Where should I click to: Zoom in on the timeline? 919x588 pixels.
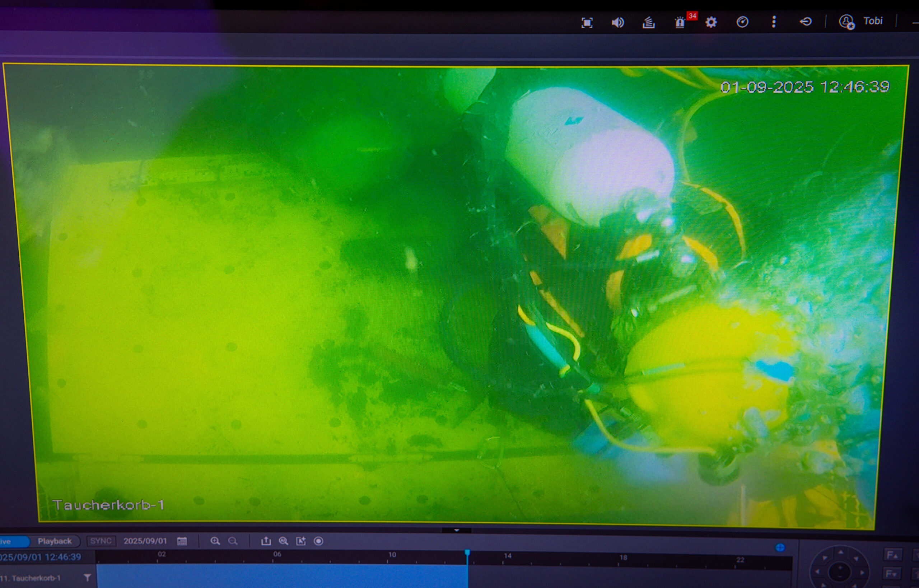215,541
